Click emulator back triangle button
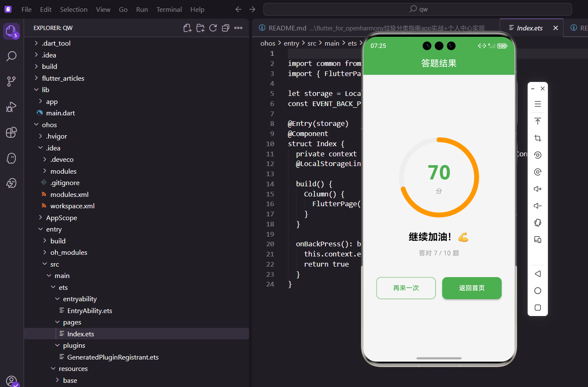 (x=538, y=274)
